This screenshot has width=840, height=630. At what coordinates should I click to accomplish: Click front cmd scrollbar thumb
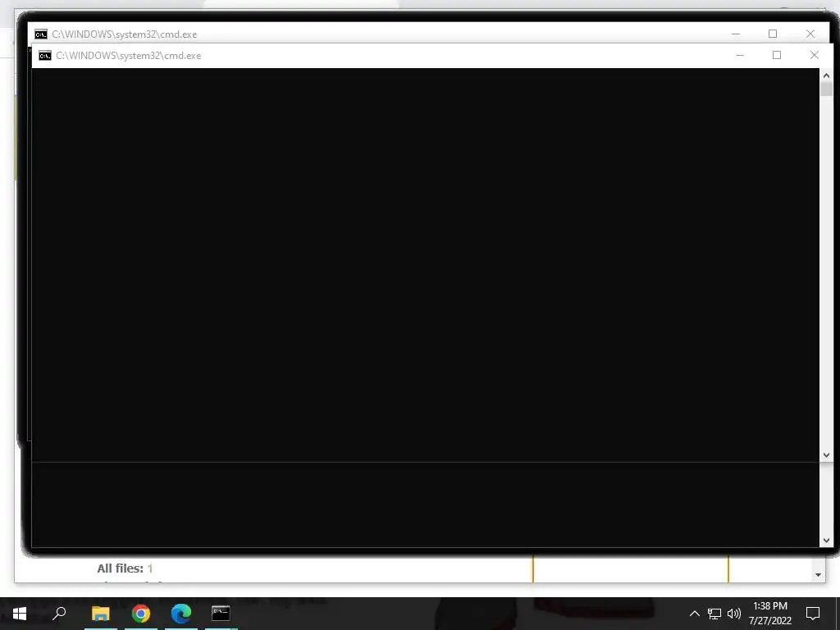click(x=826, y=89)
